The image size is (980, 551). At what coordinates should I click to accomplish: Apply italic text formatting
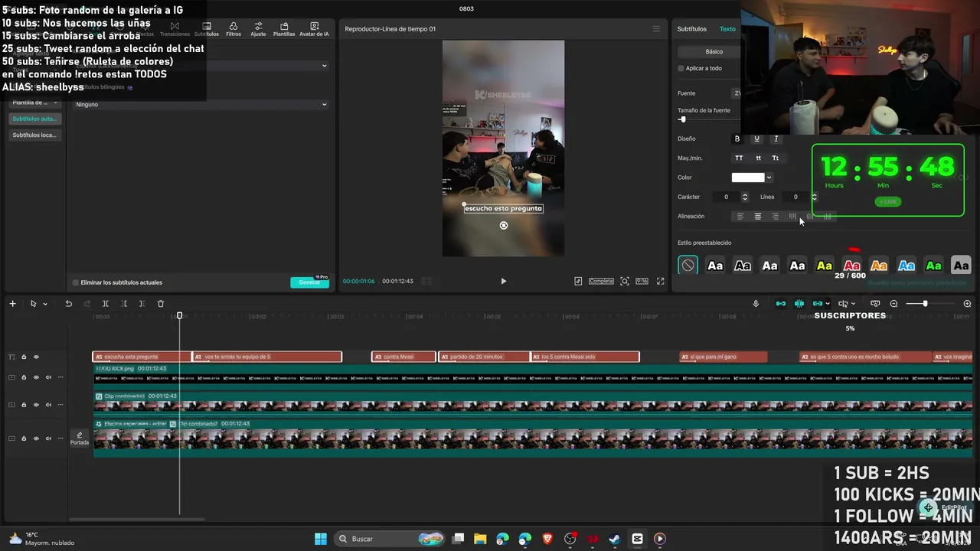click(776, 139)
